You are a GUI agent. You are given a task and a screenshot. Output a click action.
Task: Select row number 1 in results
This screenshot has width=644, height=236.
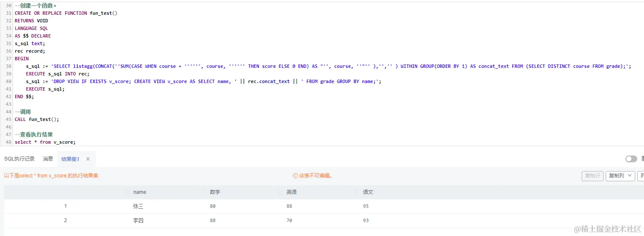(x=66, y=206)
